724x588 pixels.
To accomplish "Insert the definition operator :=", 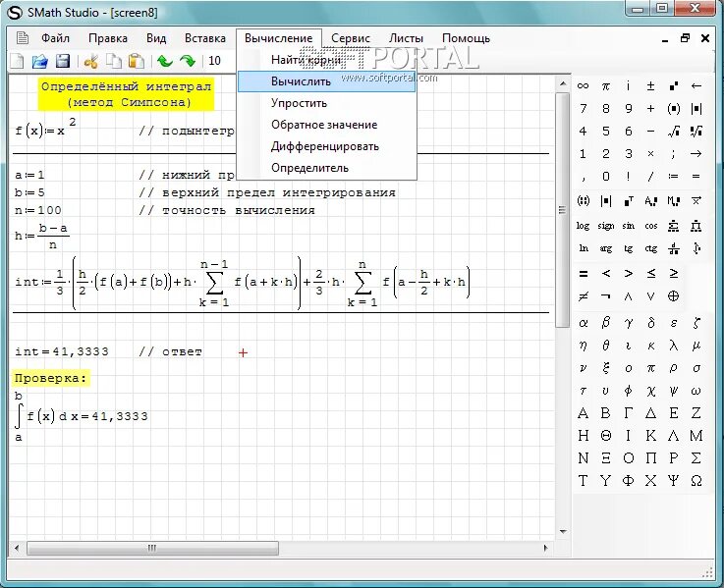I will point(674,177).
